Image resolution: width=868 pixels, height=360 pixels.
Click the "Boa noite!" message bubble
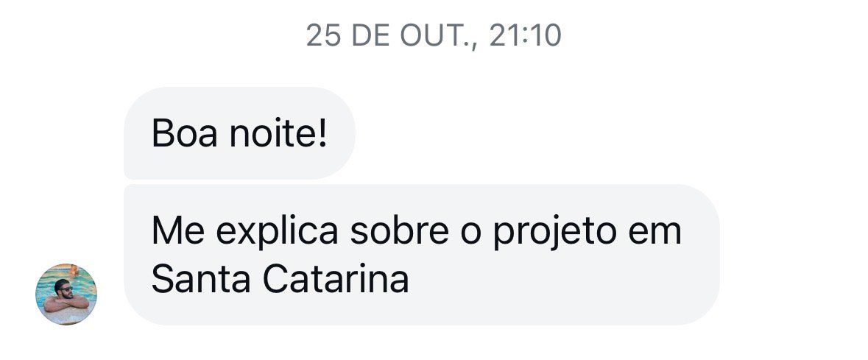(239, 134)
